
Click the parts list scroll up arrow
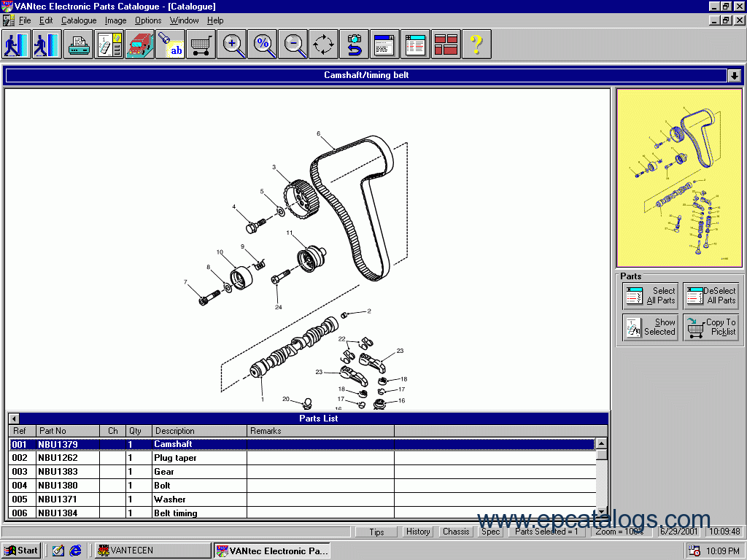(x=602, y=443)
